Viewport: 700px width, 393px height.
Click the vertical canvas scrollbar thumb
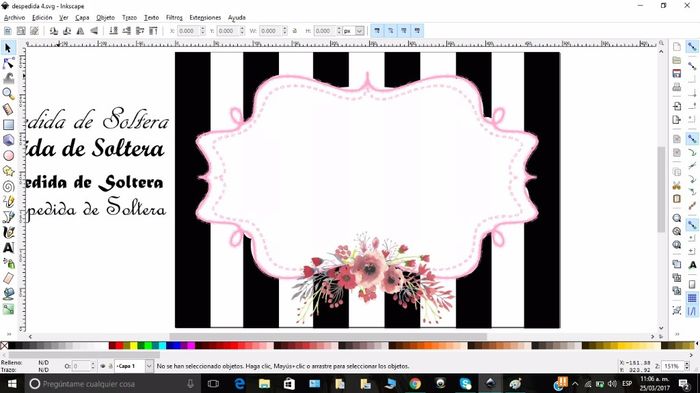[x=661, y=189]
